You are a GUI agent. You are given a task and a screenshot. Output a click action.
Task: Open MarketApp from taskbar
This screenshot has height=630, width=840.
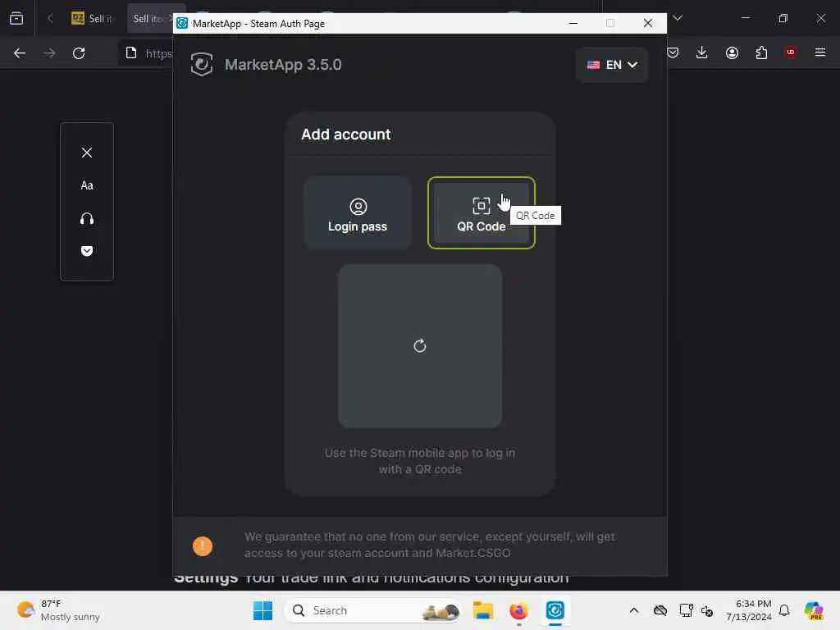(555, 610)
